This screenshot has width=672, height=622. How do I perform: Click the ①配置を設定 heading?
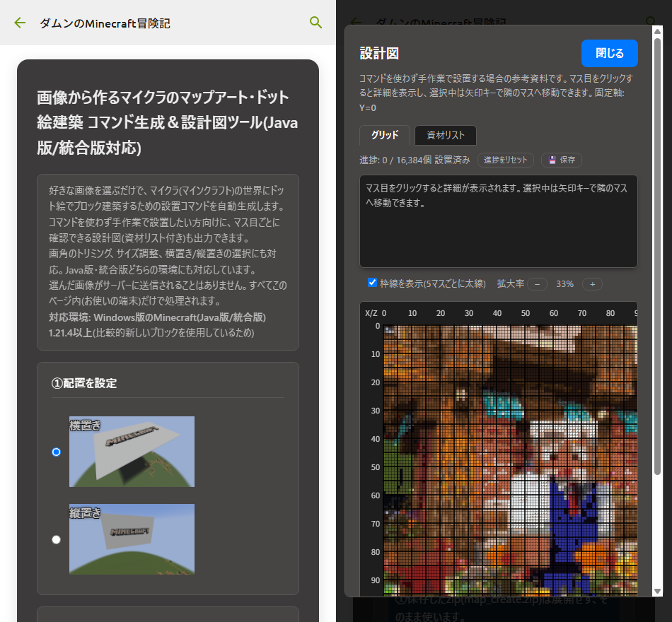tap(84, 383)
